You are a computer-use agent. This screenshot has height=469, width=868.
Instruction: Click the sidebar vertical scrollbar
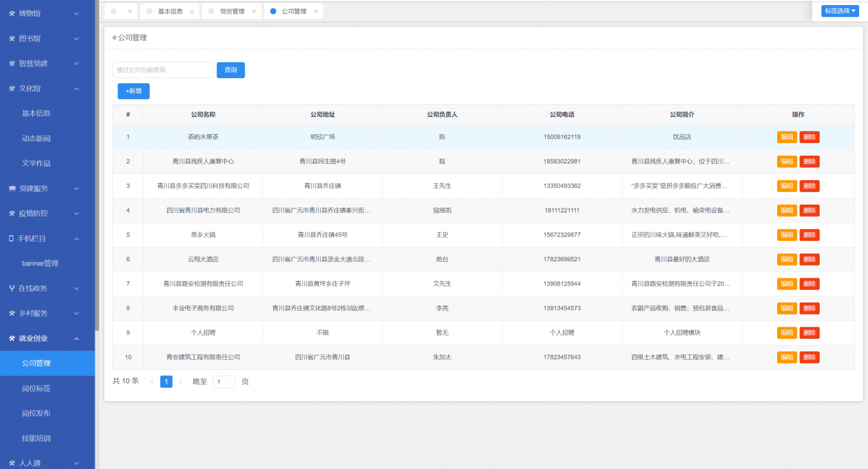pos(97,165)
